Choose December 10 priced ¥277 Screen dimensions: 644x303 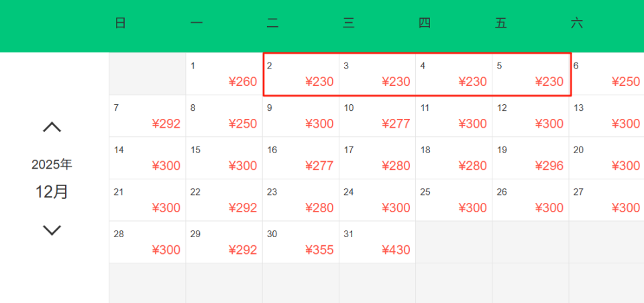click(x=377, y=116)
